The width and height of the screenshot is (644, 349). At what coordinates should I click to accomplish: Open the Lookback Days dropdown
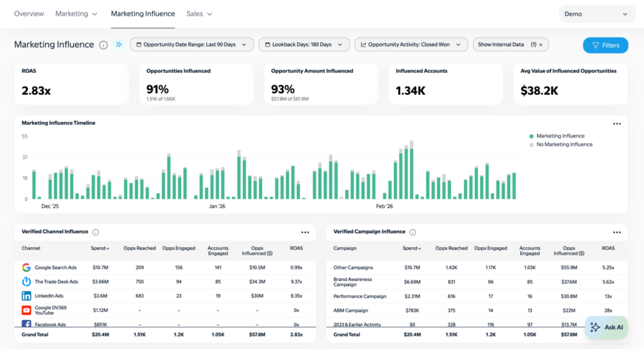[304, 45]
